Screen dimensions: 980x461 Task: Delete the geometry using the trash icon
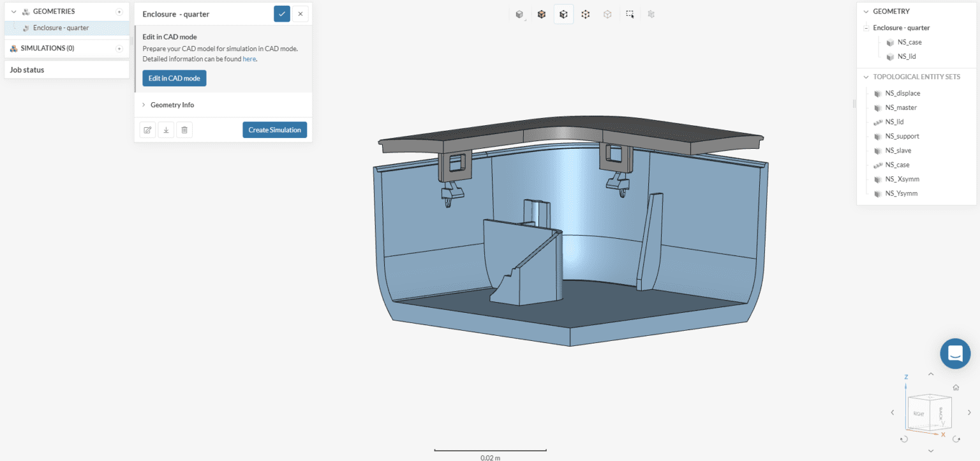pos(184,130)
